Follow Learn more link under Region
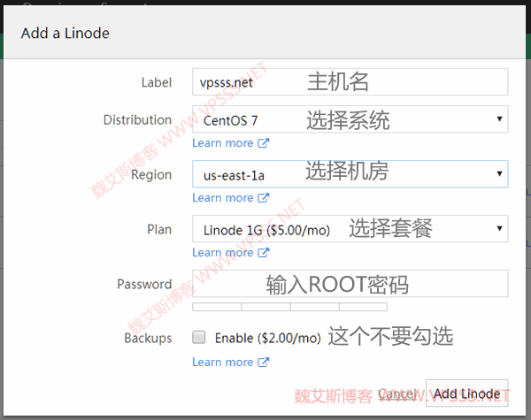The width and height of the screenshot is (531, 420). [223, 198]
